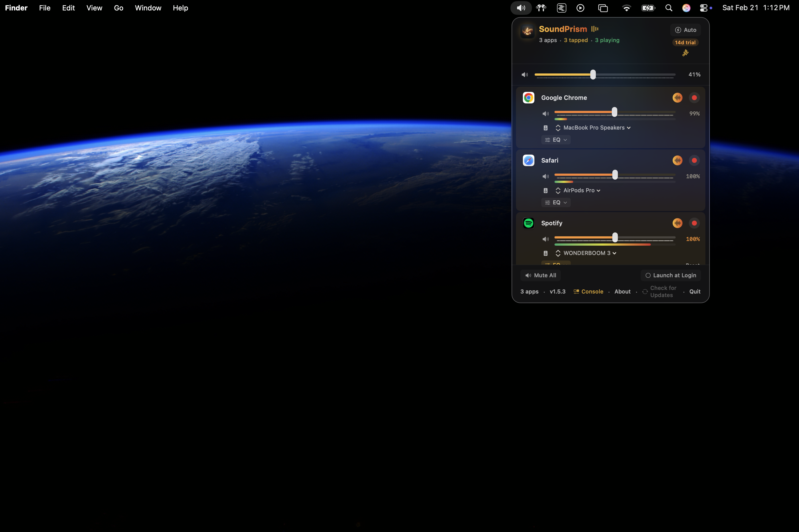Click the waveform audio effect icon on Google Chrome row
Viewport: 799px width, 532px height.
677,97
